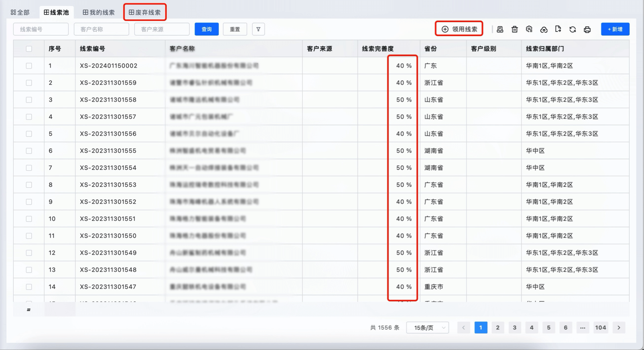Click the trash delete icon in toolbar
The height and width of the screenshot is (350, 644).
(x=514, y=29)
